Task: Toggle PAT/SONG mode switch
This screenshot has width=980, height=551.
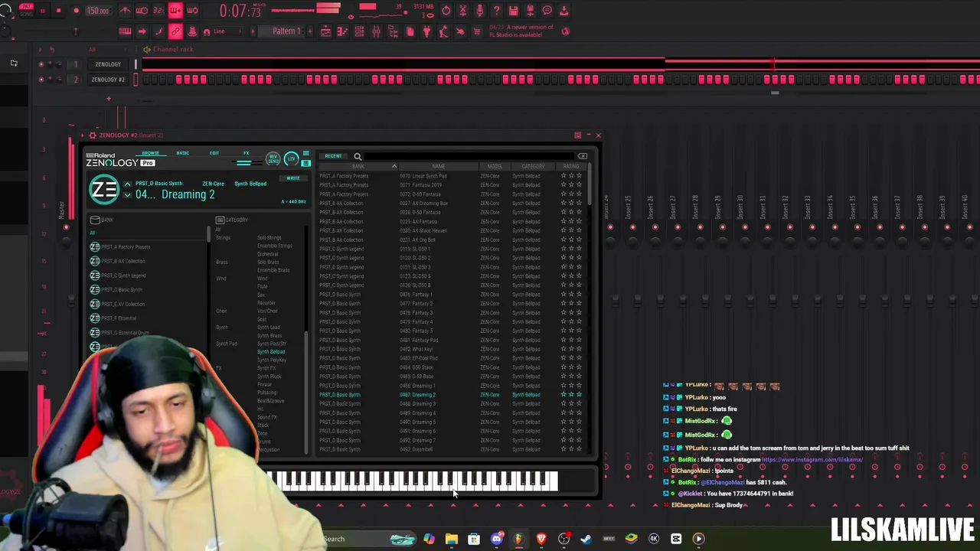Action: (x=27, y=11)
